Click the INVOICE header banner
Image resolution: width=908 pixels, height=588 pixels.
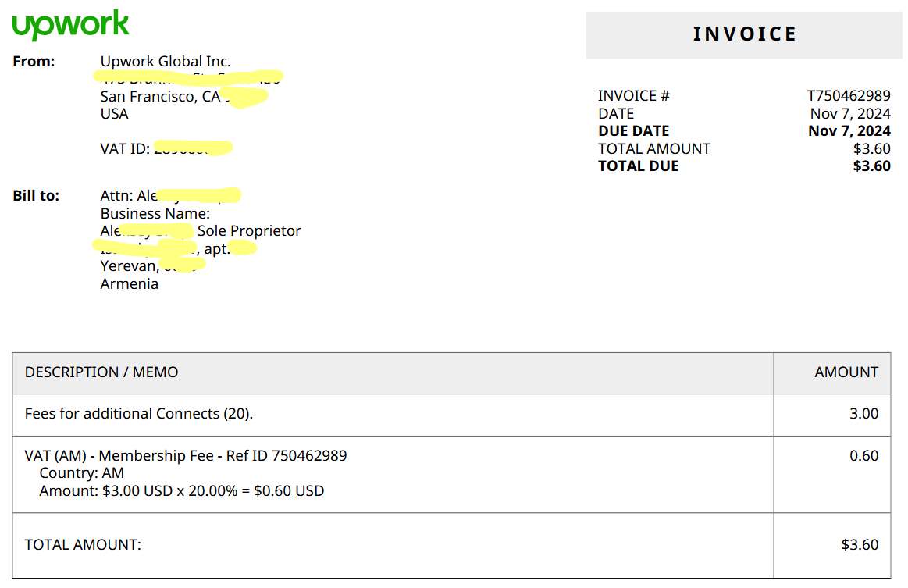coord(744,35)
